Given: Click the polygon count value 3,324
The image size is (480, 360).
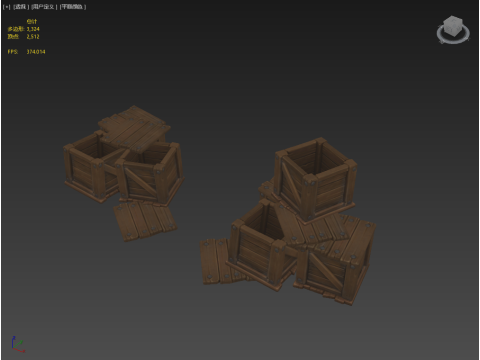Looking at the screenshot, I should tap(33, 29).
